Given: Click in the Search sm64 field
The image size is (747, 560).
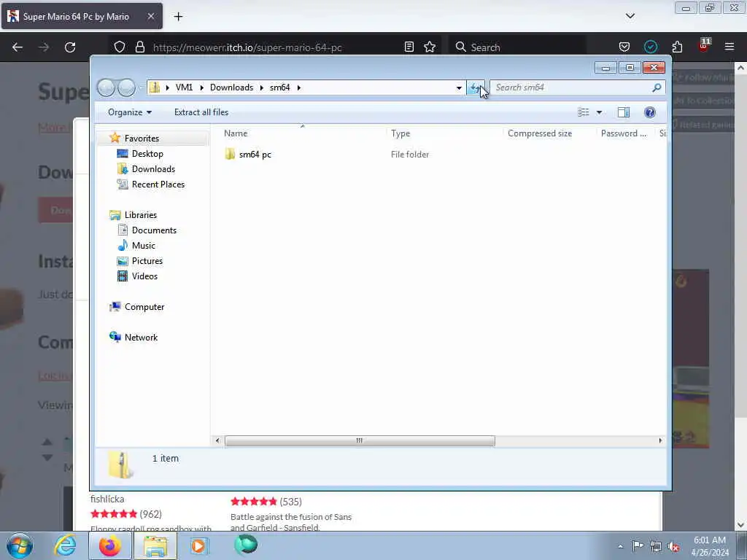Looking at the screenshot, I should click(572, 87).
